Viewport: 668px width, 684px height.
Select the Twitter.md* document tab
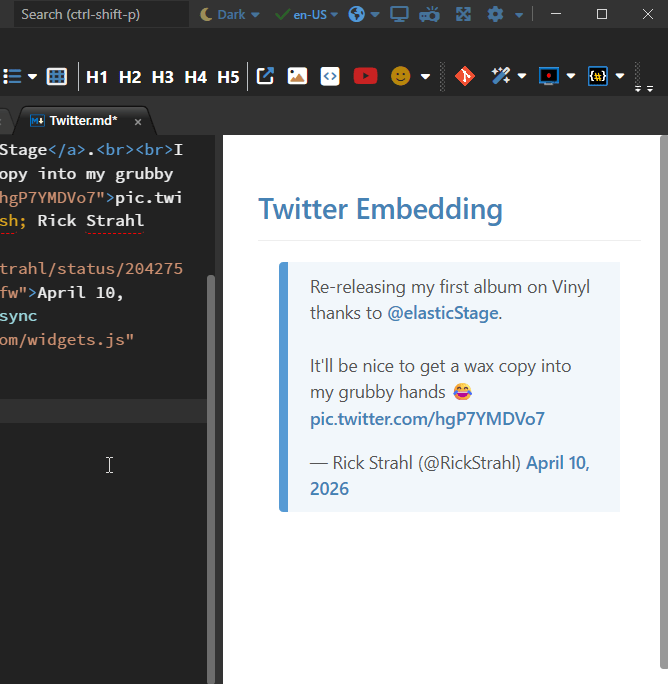coord(83,121)
